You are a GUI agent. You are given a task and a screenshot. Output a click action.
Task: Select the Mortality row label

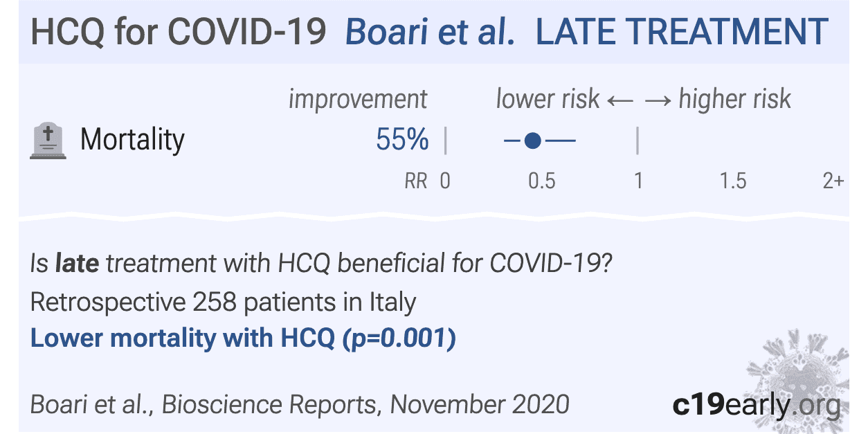(132, 141)
